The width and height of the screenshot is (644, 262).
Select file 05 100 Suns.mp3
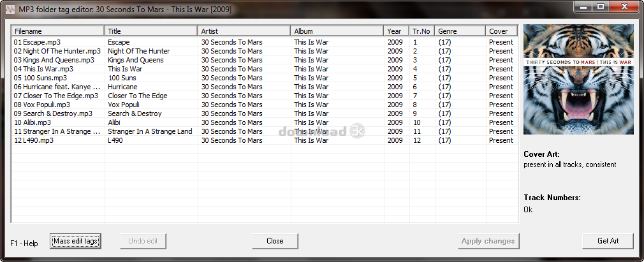point(40,78)
